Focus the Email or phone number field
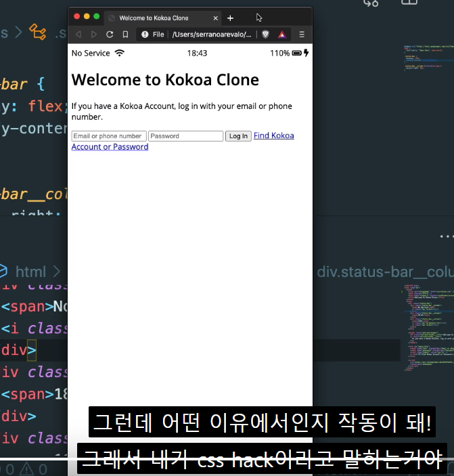Viewport: 454px width, 476px height. click(109, 136)
